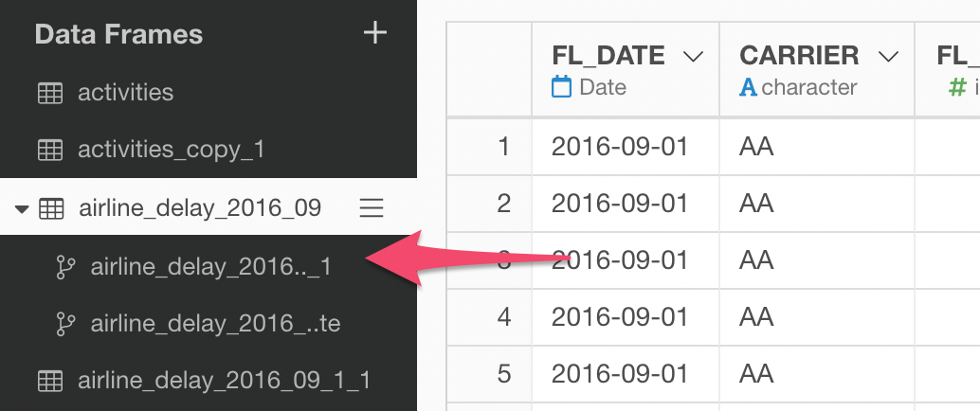Open the CARRIER column dropdown arrow
This screenshot has width=980, height=411.
tap(887, 57)
